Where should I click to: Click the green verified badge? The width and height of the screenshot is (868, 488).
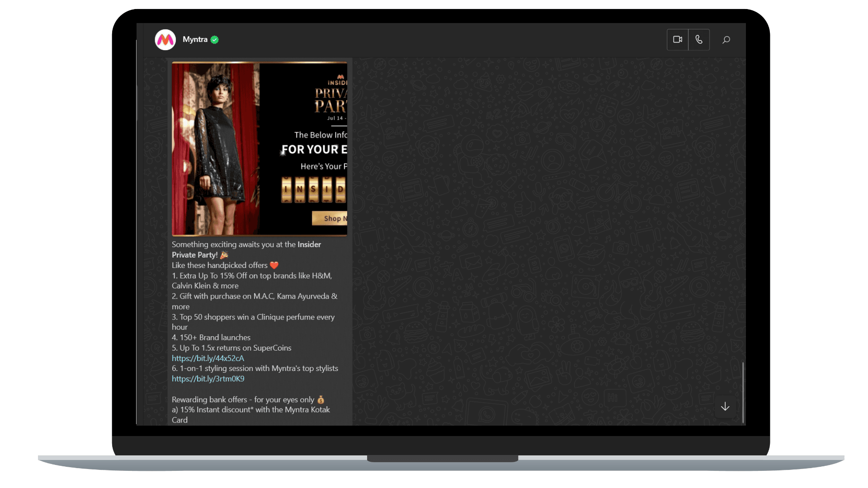215,40
